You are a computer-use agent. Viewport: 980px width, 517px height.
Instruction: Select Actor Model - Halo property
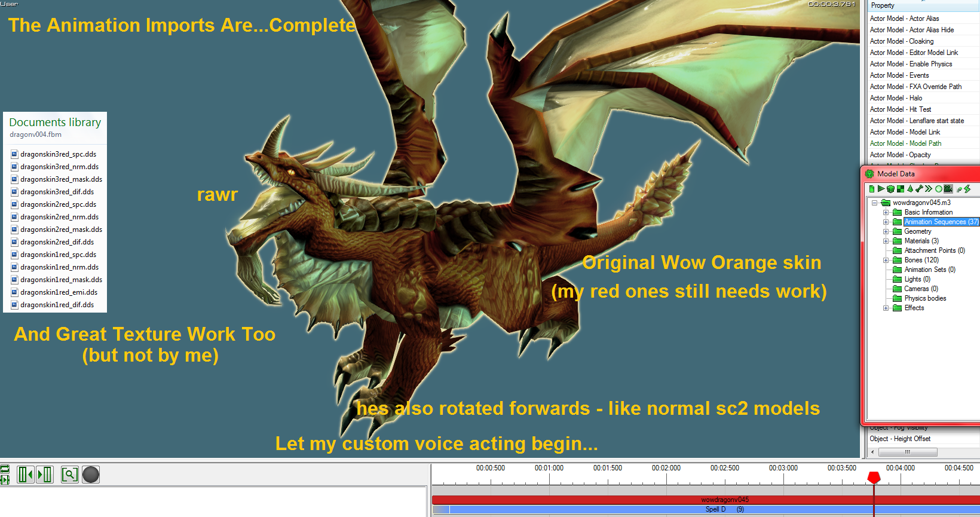(896, 98)
